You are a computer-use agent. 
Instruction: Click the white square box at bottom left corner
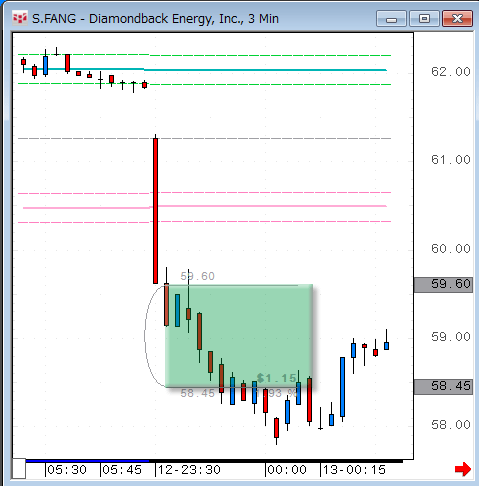point(19,469)
